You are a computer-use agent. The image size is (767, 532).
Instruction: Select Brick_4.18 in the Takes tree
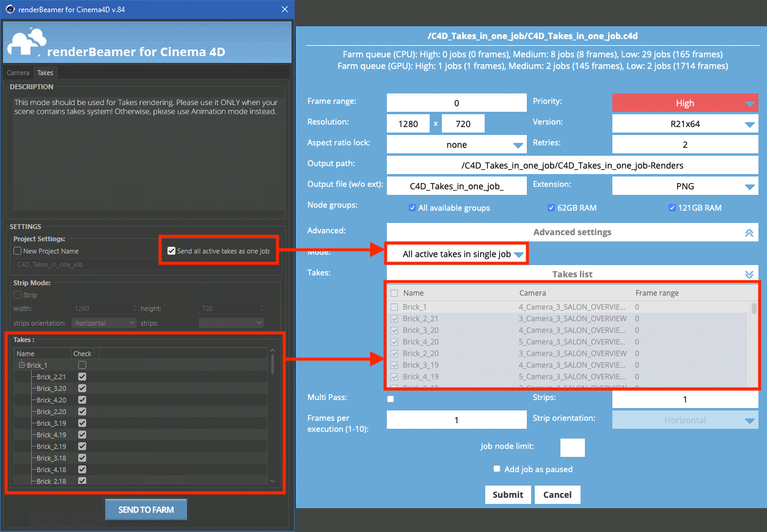(x=51, y=470)
